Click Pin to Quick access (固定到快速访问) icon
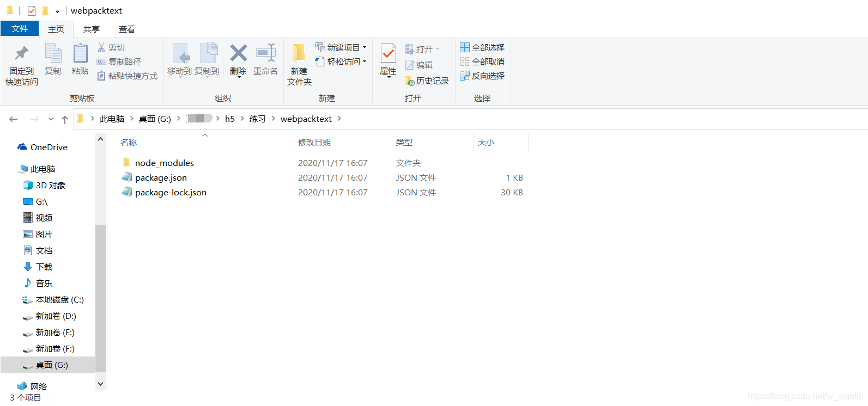Image resolution: width=868 pixels, height=406 pixels. tap(22, 53)
